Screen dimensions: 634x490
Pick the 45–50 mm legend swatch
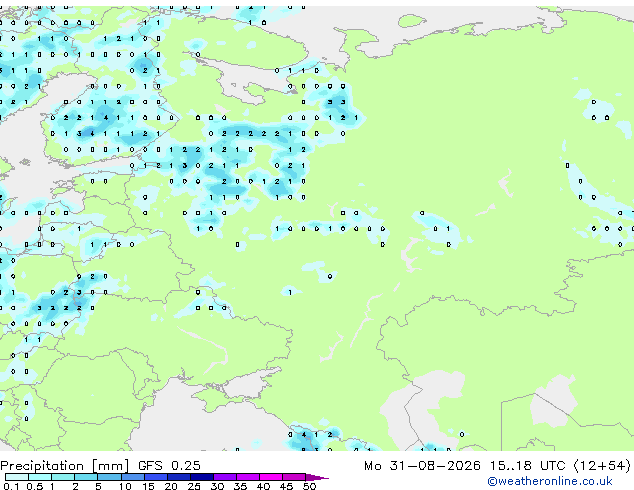point(294,477)
